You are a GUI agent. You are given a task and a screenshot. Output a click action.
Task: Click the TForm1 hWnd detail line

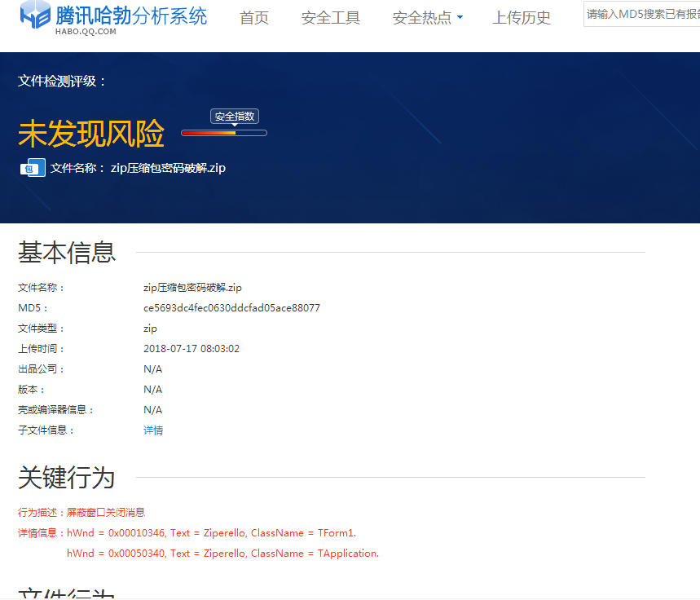(211, 533)
